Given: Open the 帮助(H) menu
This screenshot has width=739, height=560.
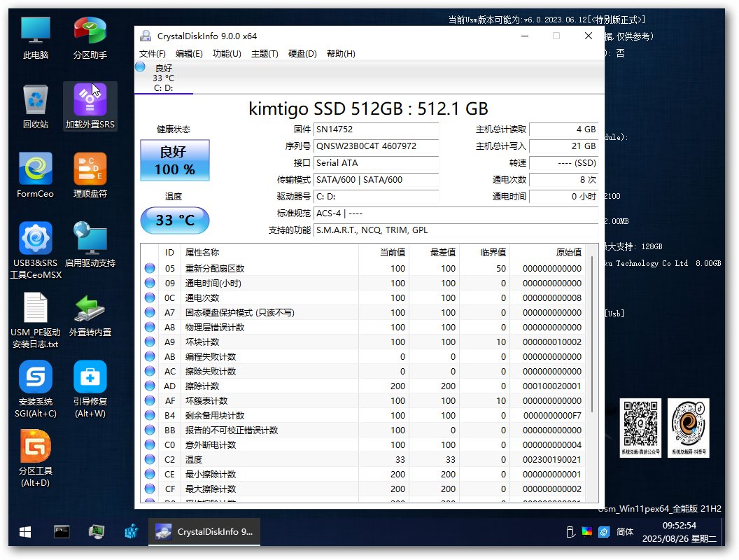Looking at the screenshot, I should tap(341, 54).
